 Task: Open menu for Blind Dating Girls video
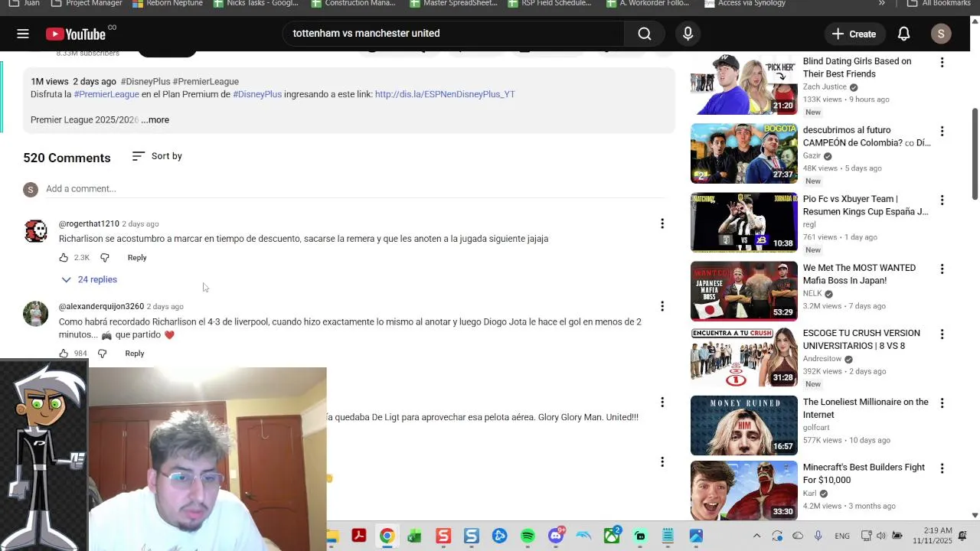(942, 62)
